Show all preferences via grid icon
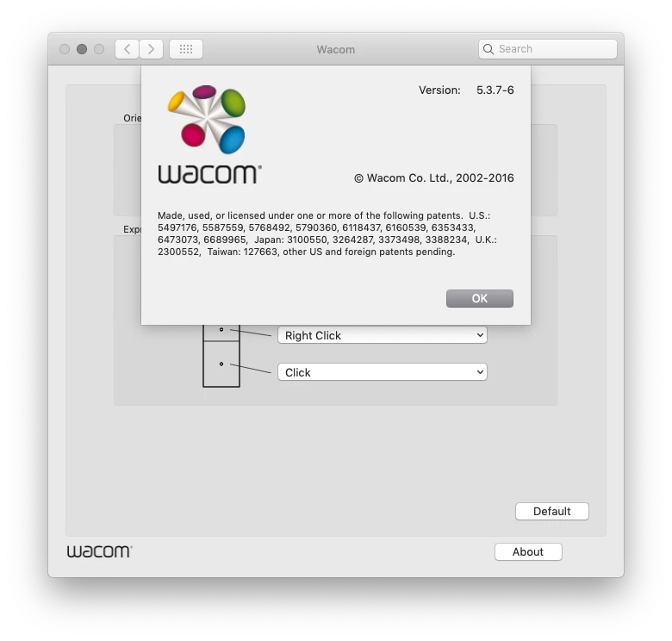The image size is (672, 641). point(186,49)
